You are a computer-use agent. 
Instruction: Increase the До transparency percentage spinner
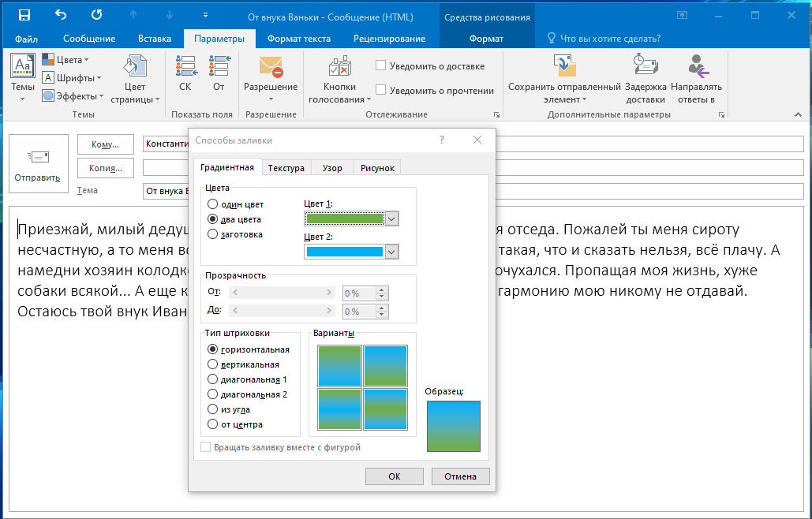382,308
